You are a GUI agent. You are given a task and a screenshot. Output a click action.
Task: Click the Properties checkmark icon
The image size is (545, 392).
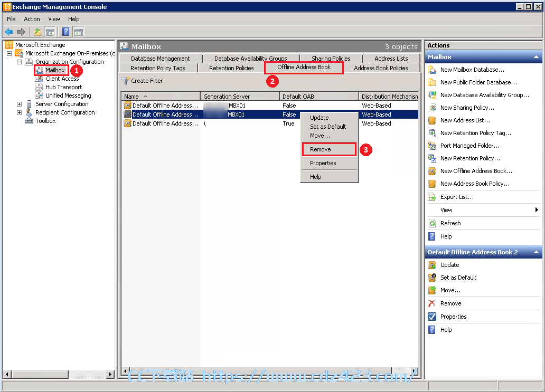point(432,317)
